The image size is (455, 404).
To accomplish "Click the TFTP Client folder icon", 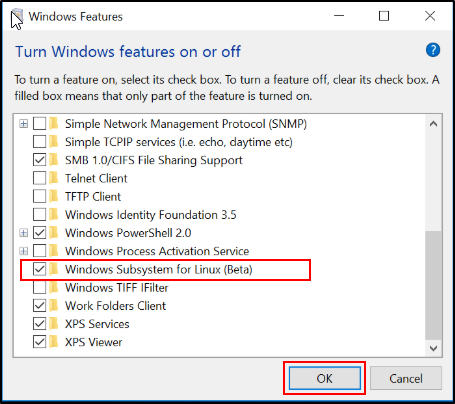I will pyautogui.click(x=54, y=196).
